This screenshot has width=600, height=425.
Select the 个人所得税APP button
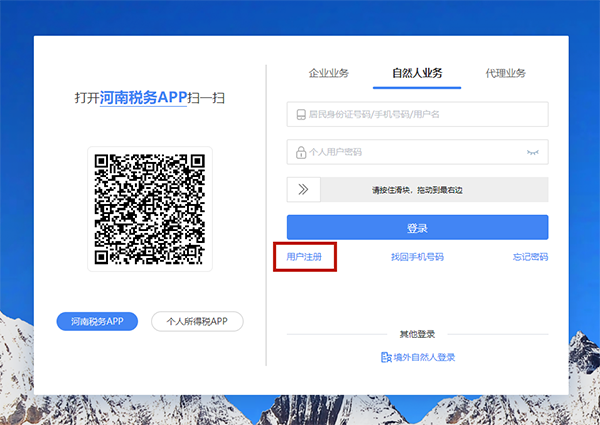pyautogui.click(x=197, y=321)
